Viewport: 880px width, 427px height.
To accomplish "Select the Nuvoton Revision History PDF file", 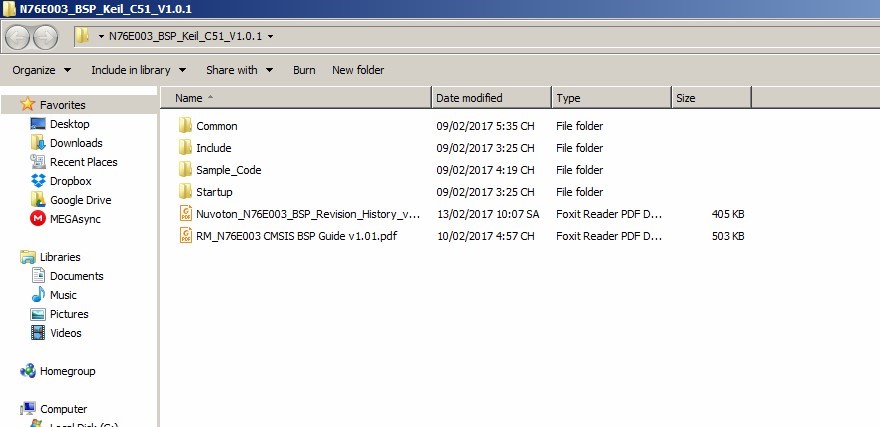I will tap(308, 214).
